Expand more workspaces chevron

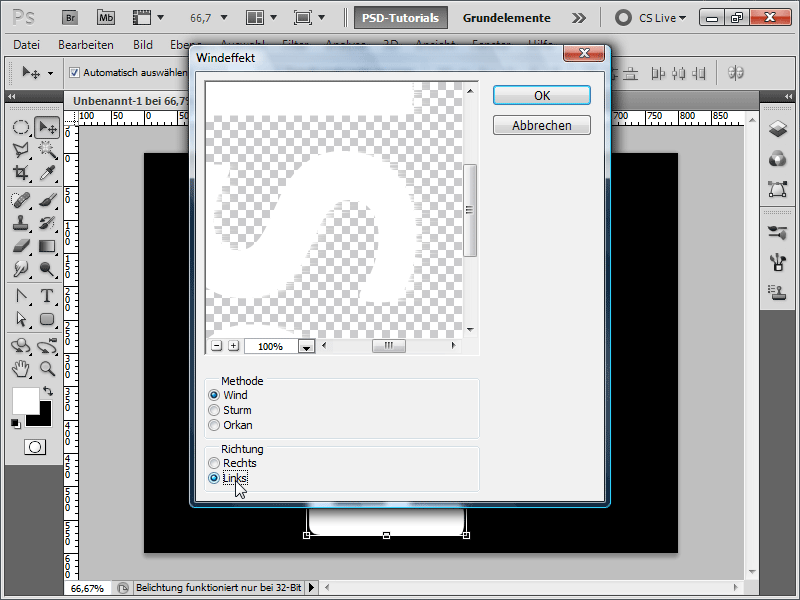[579, 18]
